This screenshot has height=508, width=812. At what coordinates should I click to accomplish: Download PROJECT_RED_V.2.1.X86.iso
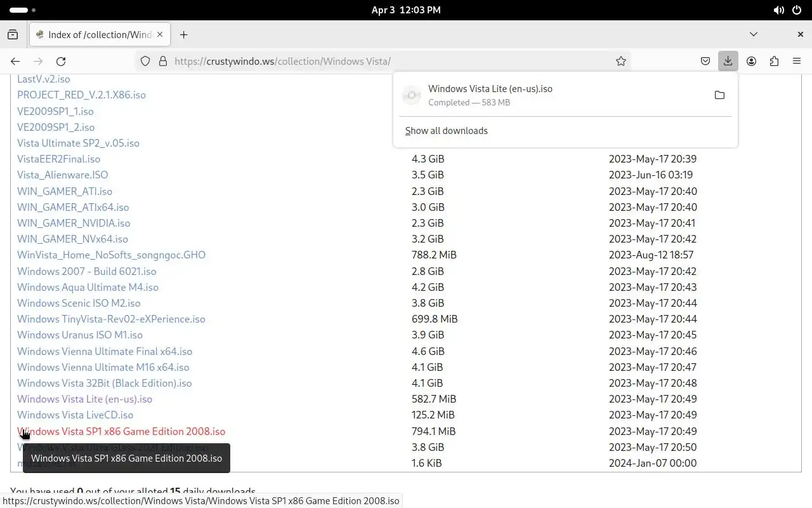(x=81, y=95)
